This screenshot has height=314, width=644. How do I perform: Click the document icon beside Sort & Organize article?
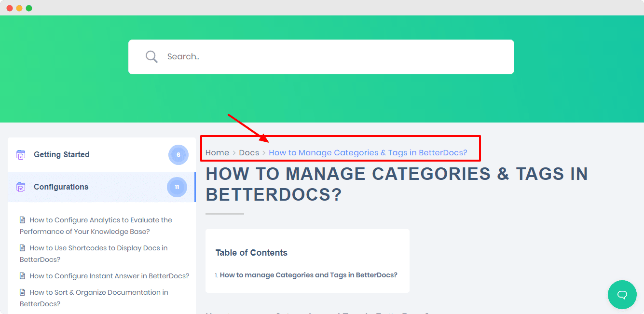pyautogui.click(x=22, y=292)
